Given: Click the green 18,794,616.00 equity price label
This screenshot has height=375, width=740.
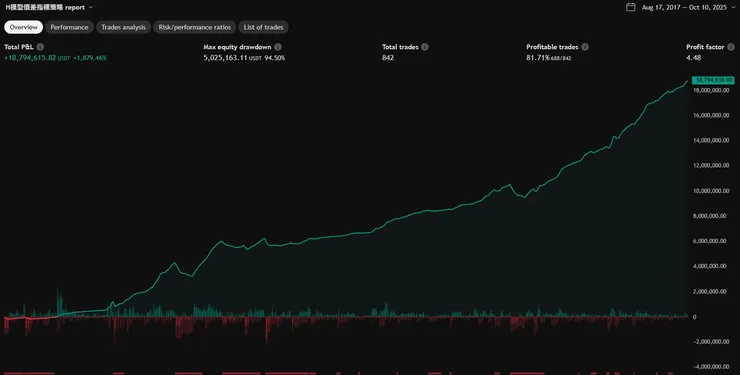Looking at the screenshot, I should 713,80.
